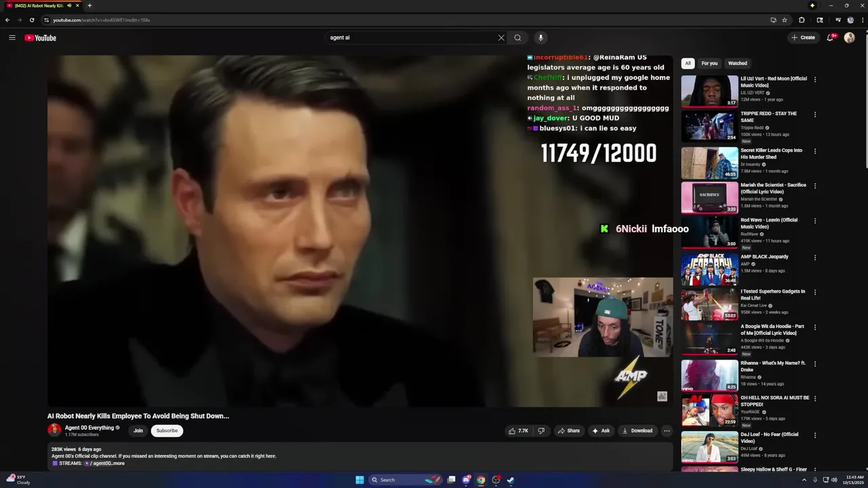Open the YouTube account avatar menu
Viewport: 868px width, 488px height.
pyautogui.click(x=849, y=38)
